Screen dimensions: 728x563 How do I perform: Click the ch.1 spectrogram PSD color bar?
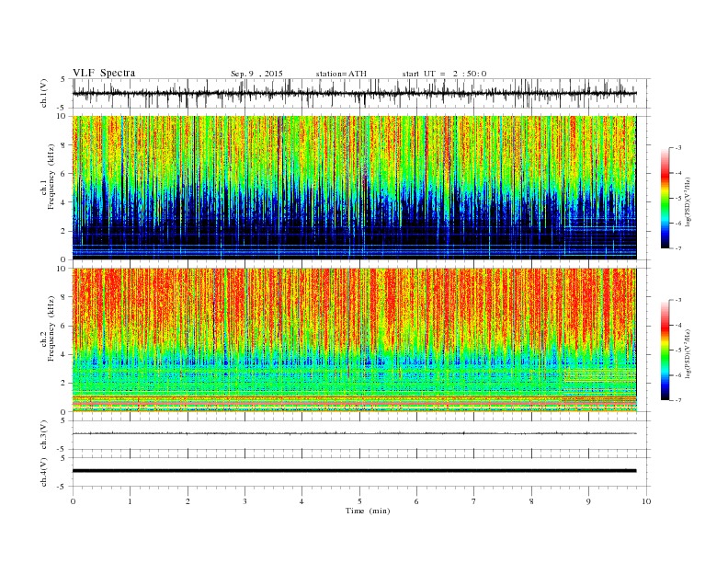pyautogui.click(x=665, y=198)
